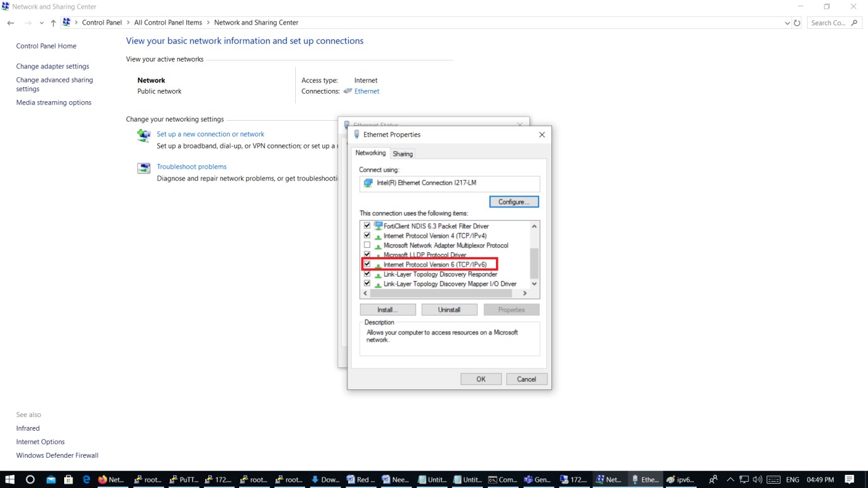Image resolution: width=868 pixels, height=488 pixels.
Task: Expand chevron after Control Panel breadcrumb
Action: click(x=128, y=23)
